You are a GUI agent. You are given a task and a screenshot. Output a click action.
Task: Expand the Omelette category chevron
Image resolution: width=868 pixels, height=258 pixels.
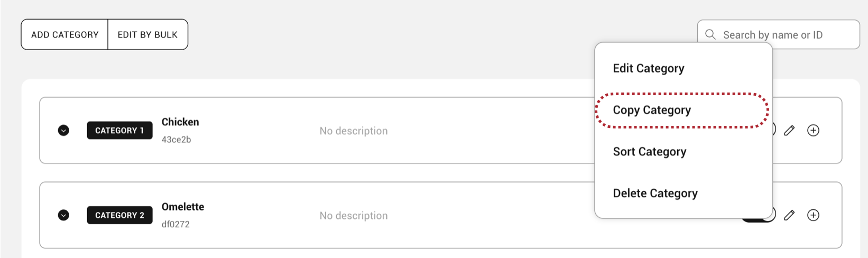[x=63, y=215]
